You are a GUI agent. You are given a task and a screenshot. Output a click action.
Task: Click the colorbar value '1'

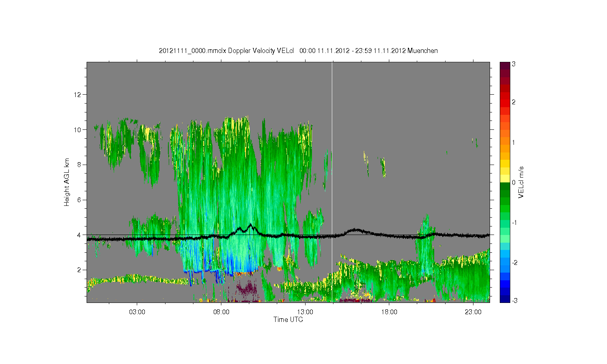tap(514, 142)
